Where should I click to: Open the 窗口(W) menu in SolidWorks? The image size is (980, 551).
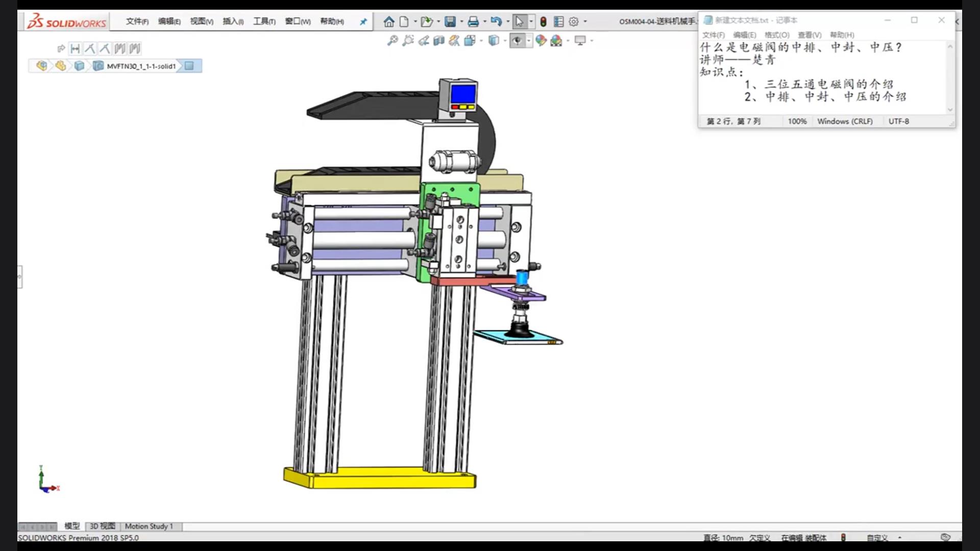298,21
